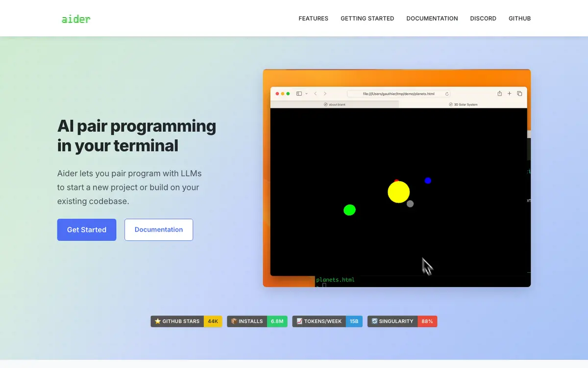Open the GitHub nav link
This screenshot has height=368, width=588.
[x=520, y=19]
